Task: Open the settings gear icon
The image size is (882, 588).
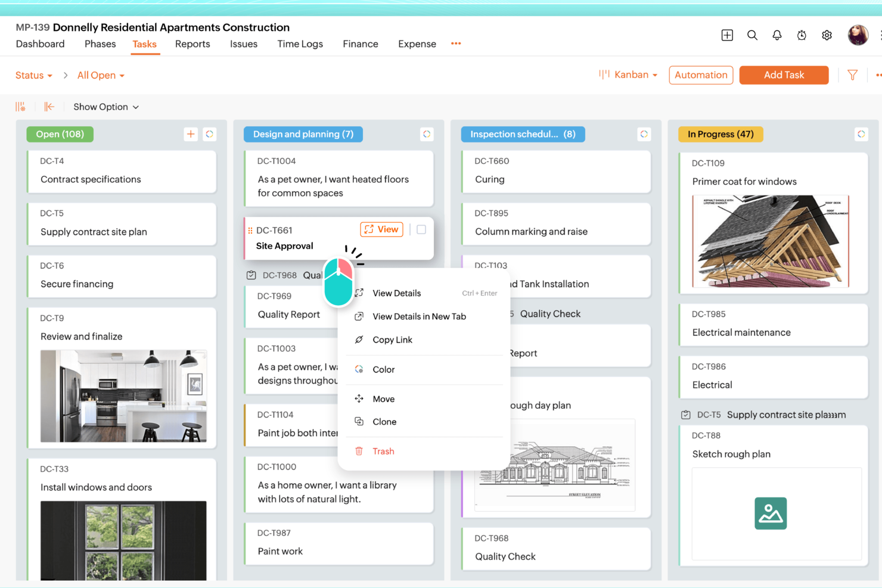Action: pos(827,35)
